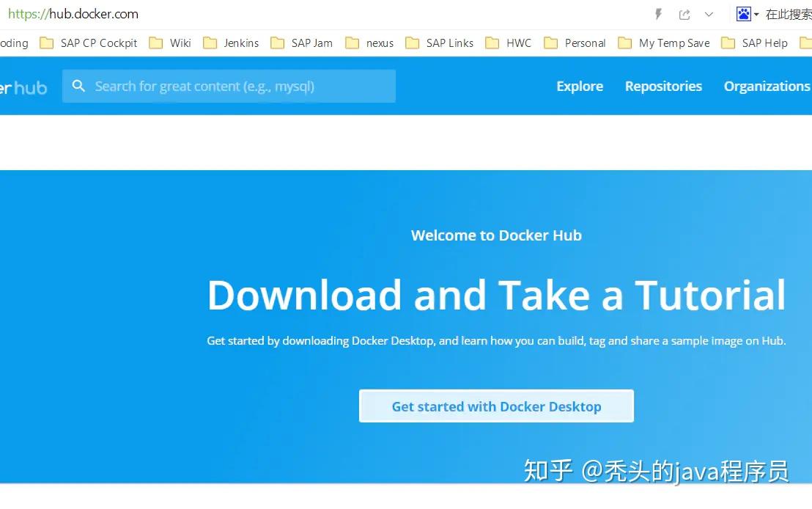Select the Explore menu item
This screenshot has height=509, width=812.
pyautogui.click(x=580, y=87)
